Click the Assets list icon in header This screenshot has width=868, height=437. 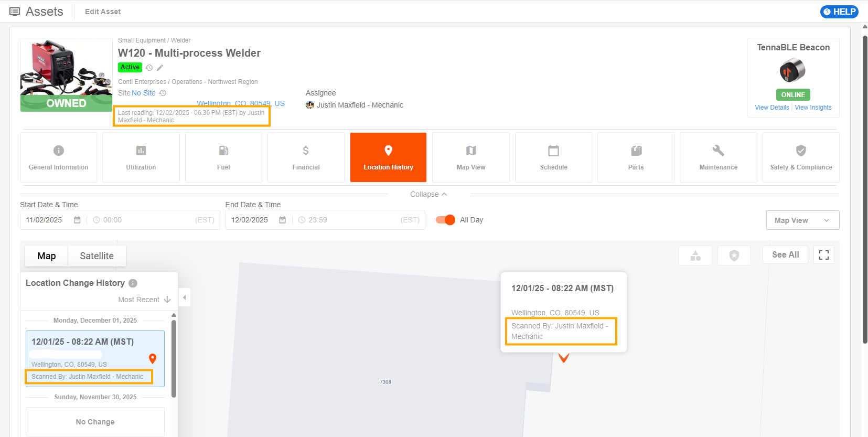15,12
